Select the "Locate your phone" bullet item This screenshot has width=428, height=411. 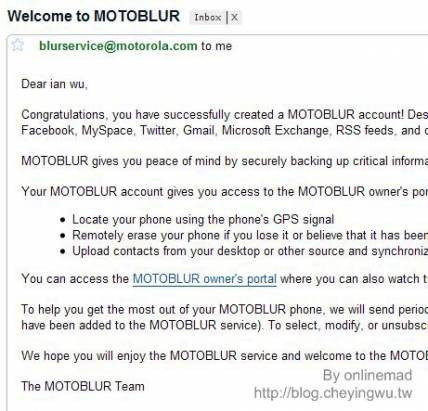click(x=203, y=220)
